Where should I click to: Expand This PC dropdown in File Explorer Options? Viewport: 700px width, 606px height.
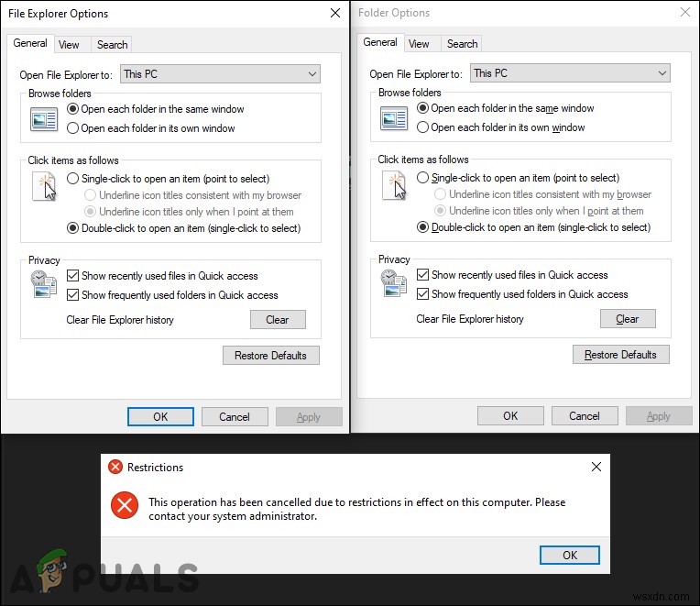pyautogui.click(x=220, y=74)
